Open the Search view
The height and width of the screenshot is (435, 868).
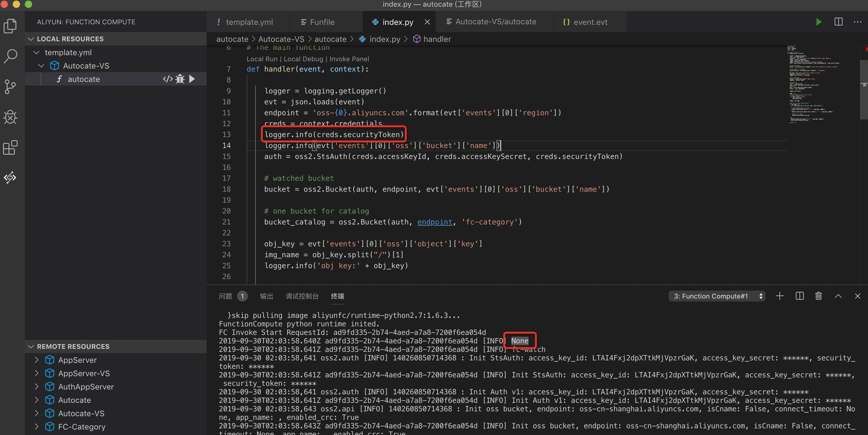pos(10,56)
